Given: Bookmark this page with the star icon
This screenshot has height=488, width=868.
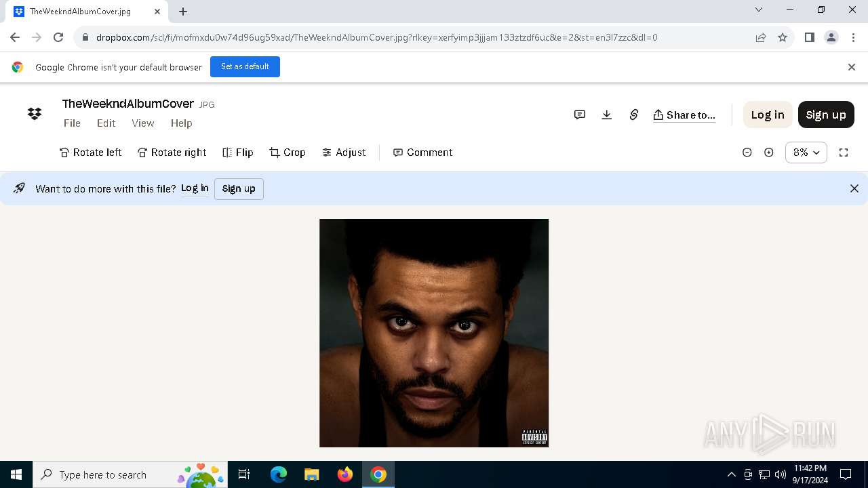Looking at the screenshot, I should (783, 37).
